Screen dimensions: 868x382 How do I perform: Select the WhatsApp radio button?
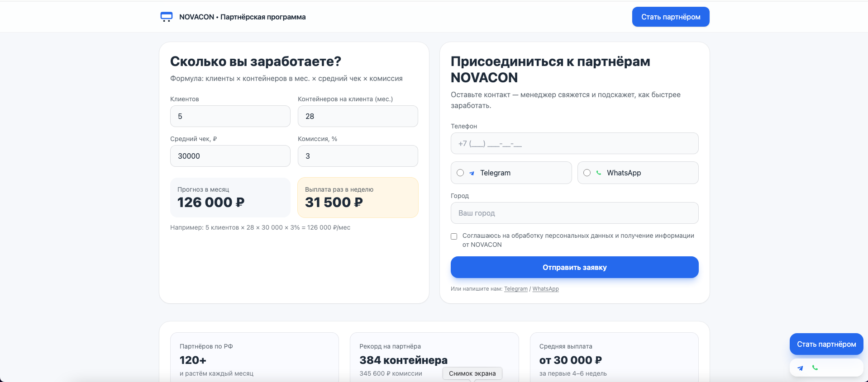(x=587, y=173)
